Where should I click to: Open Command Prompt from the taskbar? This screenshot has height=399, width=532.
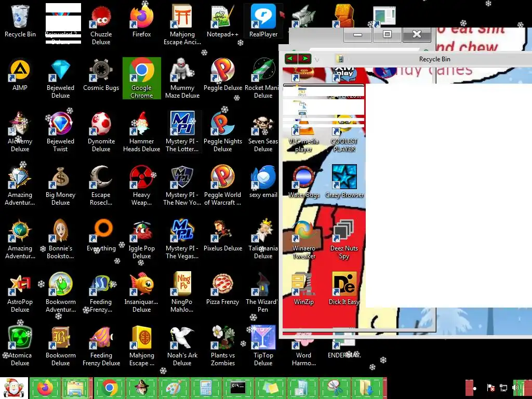coord(237,388)
